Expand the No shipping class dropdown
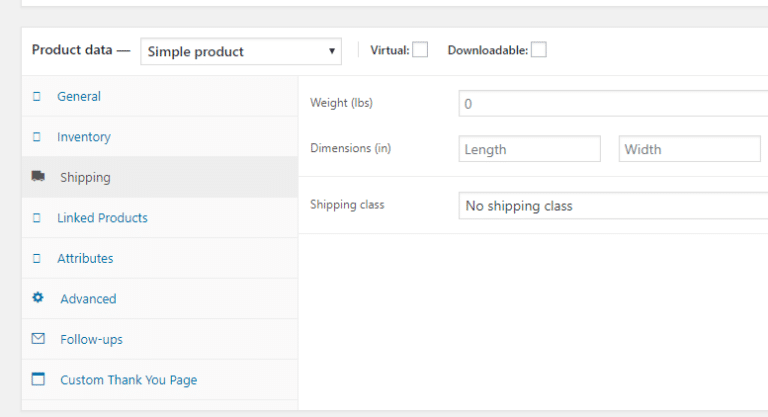768x417 pixels. click(x=612, y=206)
